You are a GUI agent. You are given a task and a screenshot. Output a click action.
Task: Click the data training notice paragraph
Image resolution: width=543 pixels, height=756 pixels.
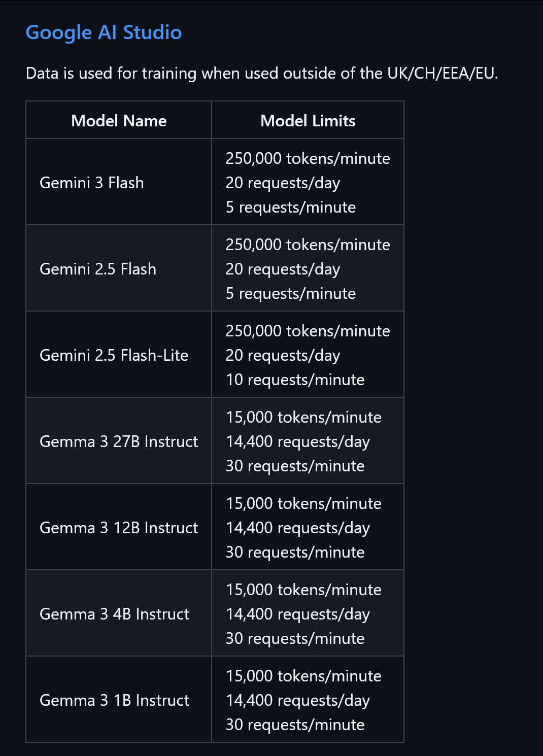[262, 73]
